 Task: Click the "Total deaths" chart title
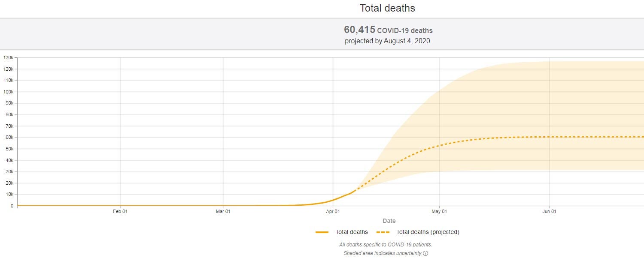point(387,8)
